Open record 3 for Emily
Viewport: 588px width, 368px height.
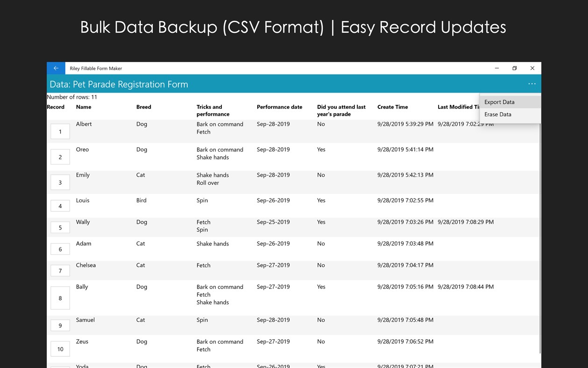(60, 182)
